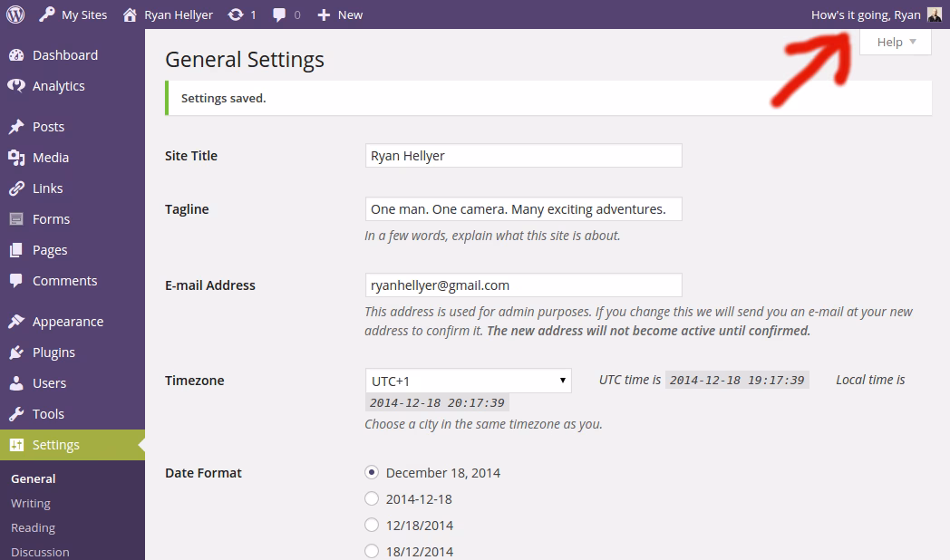950x560 pixels.
Task: Expand the Help tab
Action: pyautogui.click(x=895, y=42)
